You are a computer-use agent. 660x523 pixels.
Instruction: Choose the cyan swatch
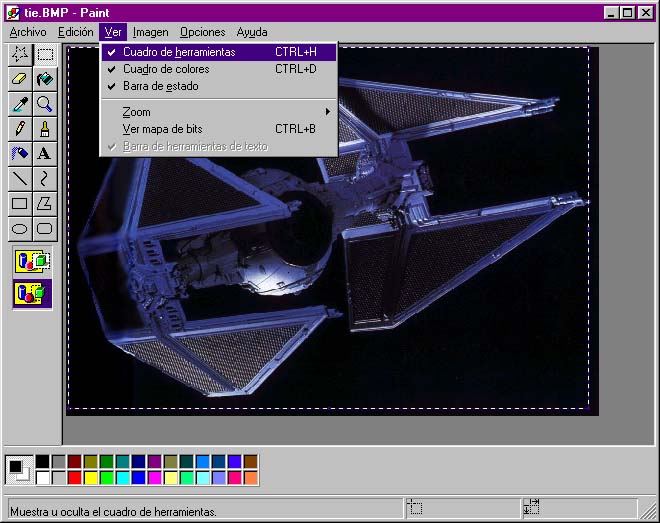point(122,478)
